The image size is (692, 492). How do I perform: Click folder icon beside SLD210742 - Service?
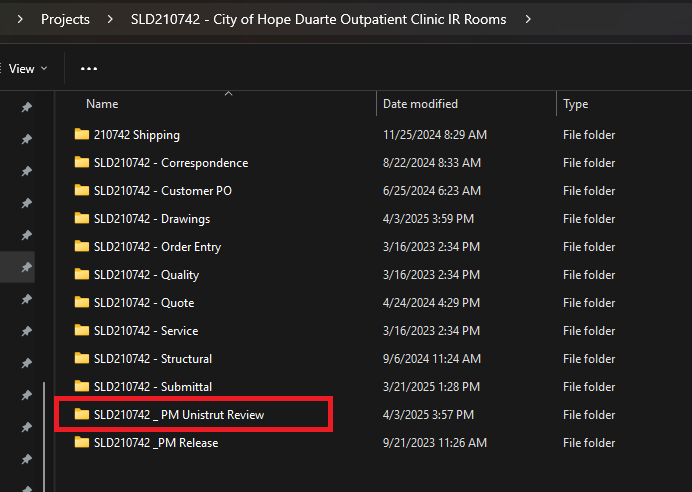(x=82, y=330)
